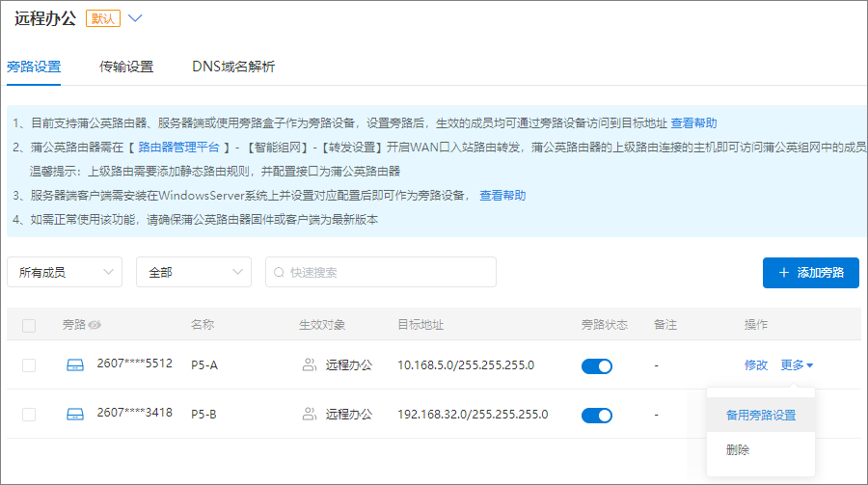Image resolution: width=868 pixels, height=485 pixels.
Task: Select the header select-all checkbox
Action: pos(29,326)
